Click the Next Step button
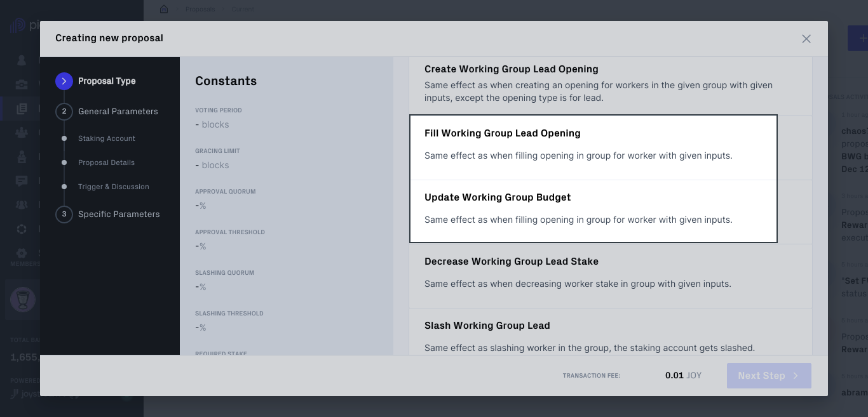868x417 pixels. [x=769, y=375]
